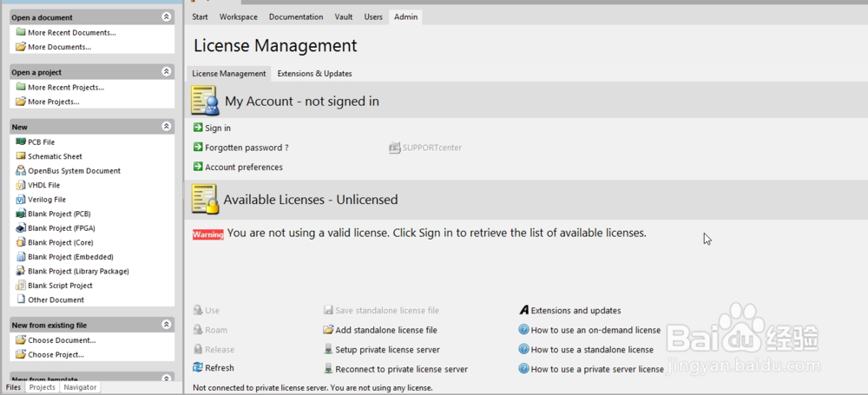868x395 pixels.
Task: Open How to use a standalone license
Action: pyautogui.click(x=592, y=350)
